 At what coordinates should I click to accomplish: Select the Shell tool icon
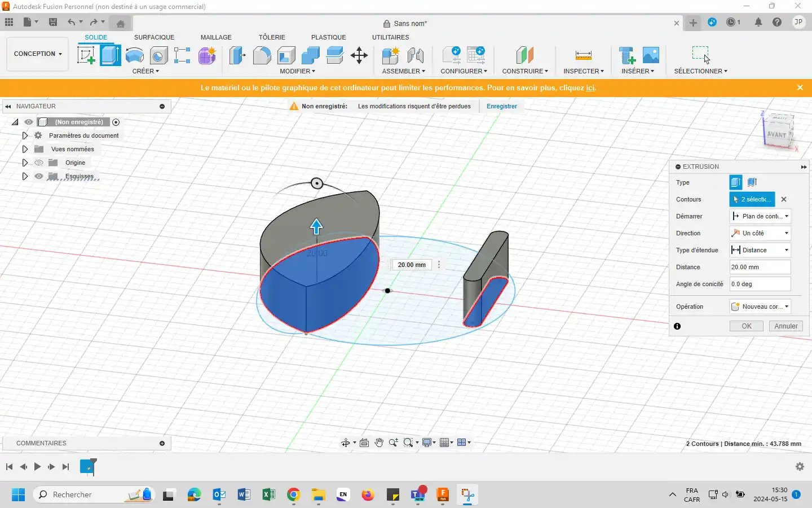click(x=286, y=55)
